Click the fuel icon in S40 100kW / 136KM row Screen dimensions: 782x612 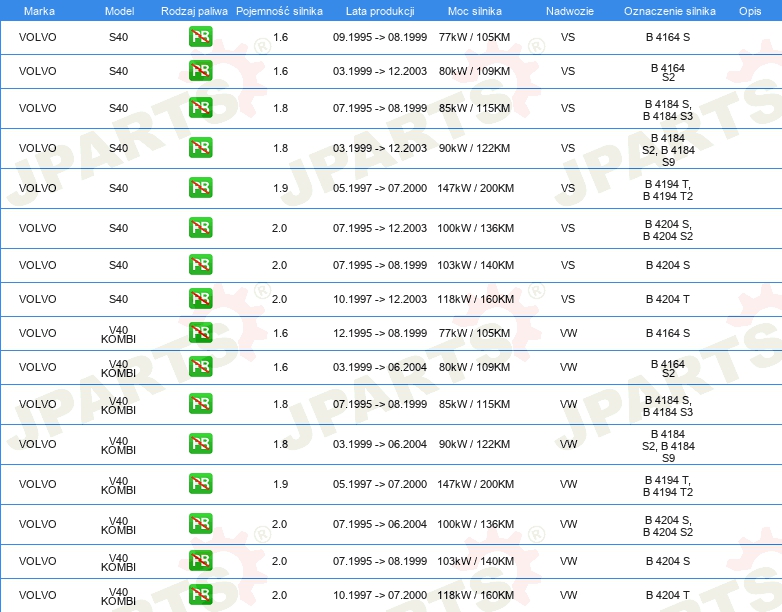pyautogui.click(x=200, y=227)
